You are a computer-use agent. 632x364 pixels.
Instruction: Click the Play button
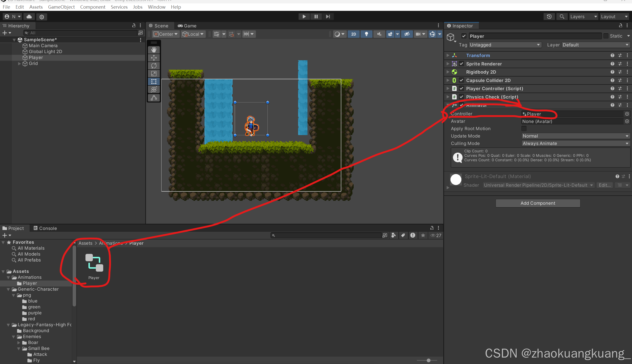click(x=304, y=17)
